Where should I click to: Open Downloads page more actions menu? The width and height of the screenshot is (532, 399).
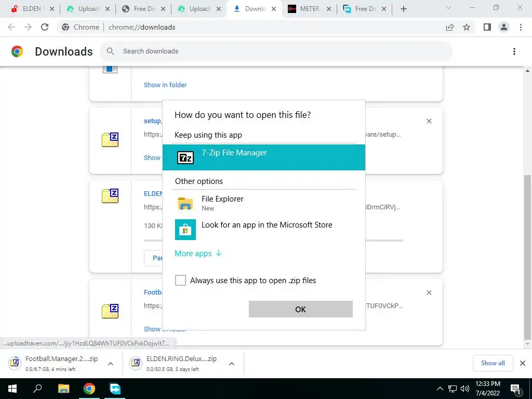[x=514, y=51]
